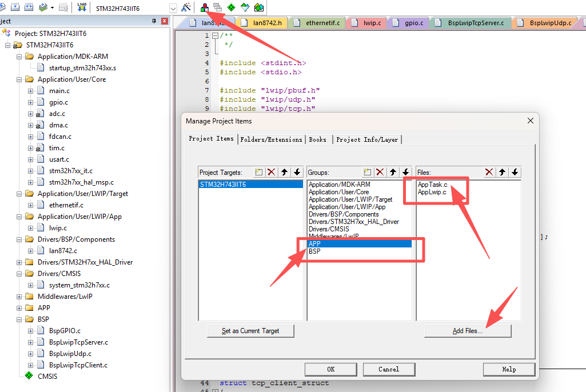
Task: Click lan8742.c in the project tree
Action: pos(63,251)
